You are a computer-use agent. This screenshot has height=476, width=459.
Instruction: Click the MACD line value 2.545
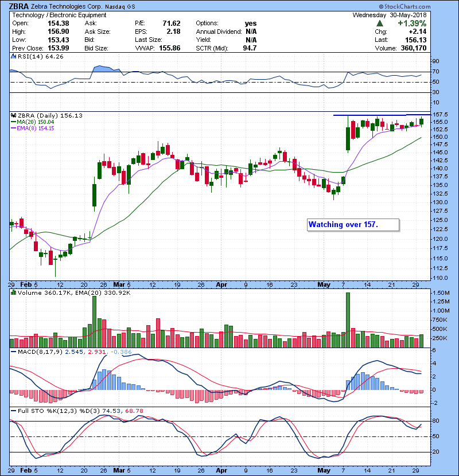(74, 352)
